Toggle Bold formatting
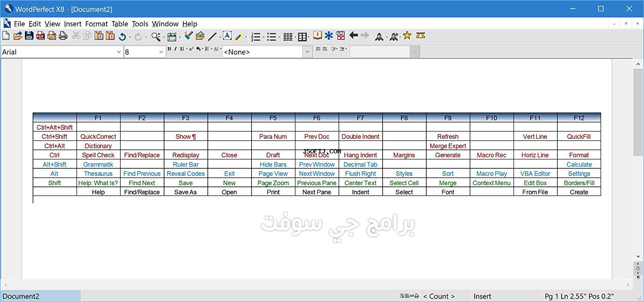Screen dimensions: 644x302 click(169, 49)
